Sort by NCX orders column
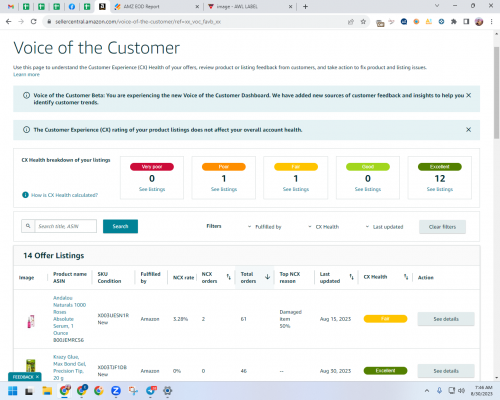The image size is (500, 400). point(229,277)
